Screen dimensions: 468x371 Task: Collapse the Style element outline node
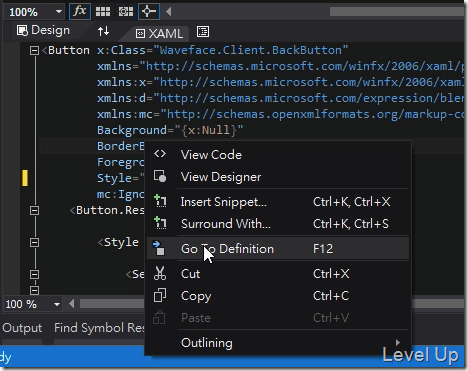coord(34,243)
